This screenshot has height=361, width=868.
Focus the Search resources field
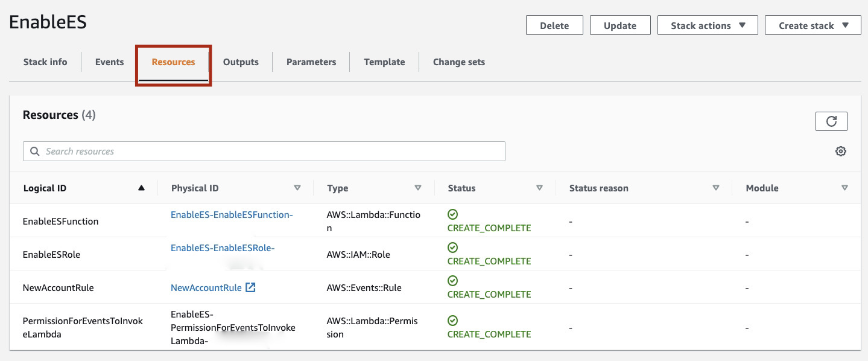click(x=264, y=152)
